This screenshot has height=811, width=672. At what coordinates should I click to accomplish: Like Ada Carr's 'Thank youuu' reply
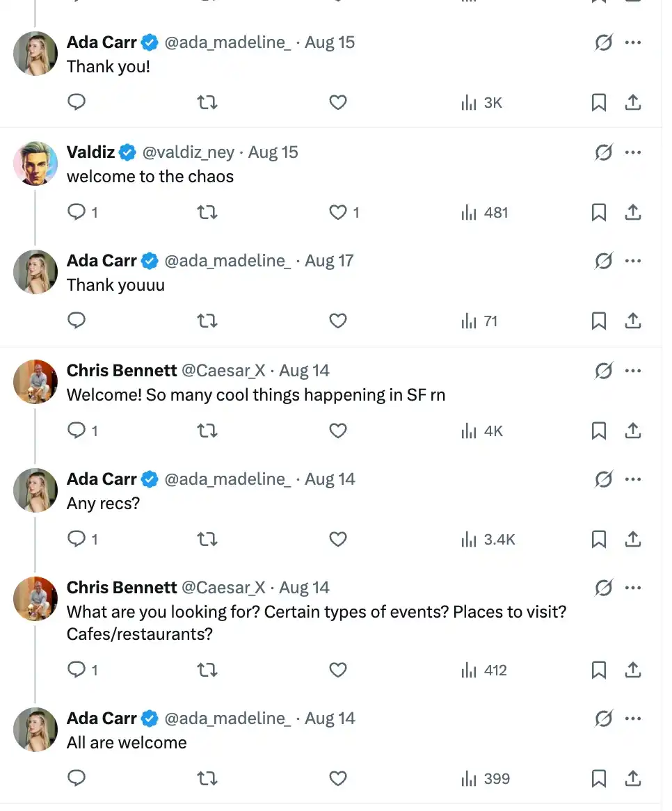[338, 321]
